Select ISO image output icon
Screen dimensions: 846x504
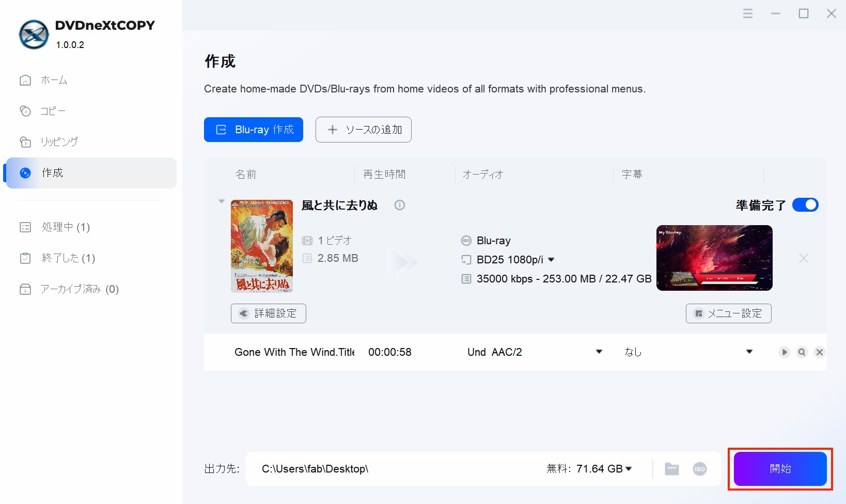click(x=700, y=469)
